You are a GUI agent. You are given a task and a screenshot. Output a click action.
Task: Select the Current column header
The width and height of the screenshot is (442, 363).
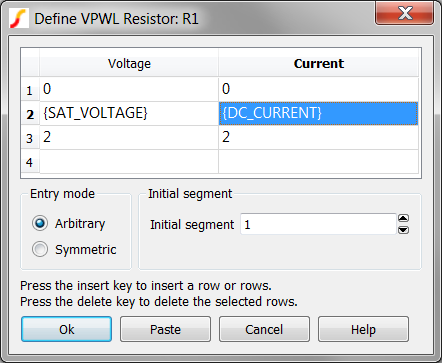click(x=318, y=63)
